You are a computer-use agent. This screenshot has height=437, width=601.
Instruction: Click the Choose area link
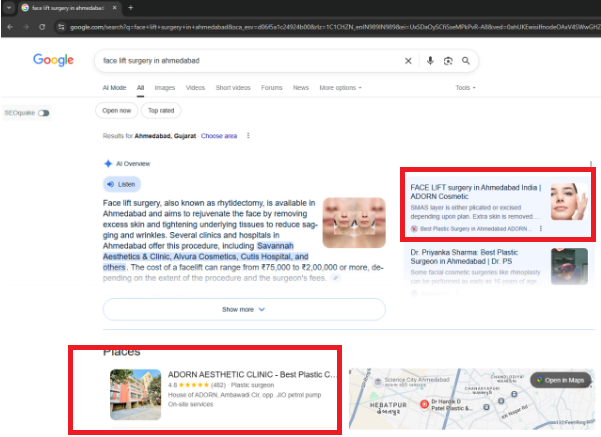[219, 136]
